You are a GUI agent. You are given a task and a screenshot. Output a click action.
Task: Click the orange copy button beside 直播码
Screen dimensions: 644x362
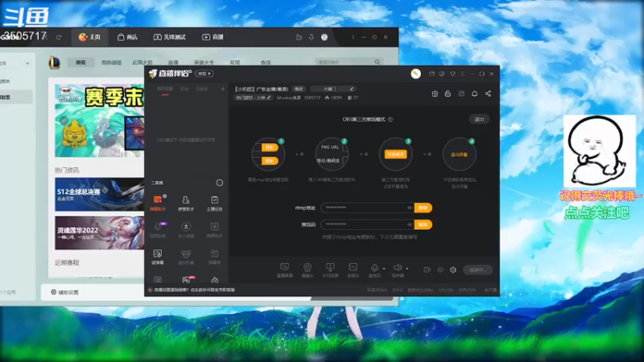click(423, 224)
